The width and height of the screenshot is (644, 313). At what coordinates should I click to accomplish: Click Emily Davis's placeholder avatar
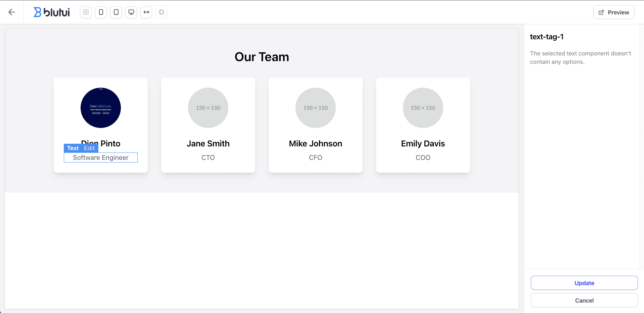coord(423,108)
